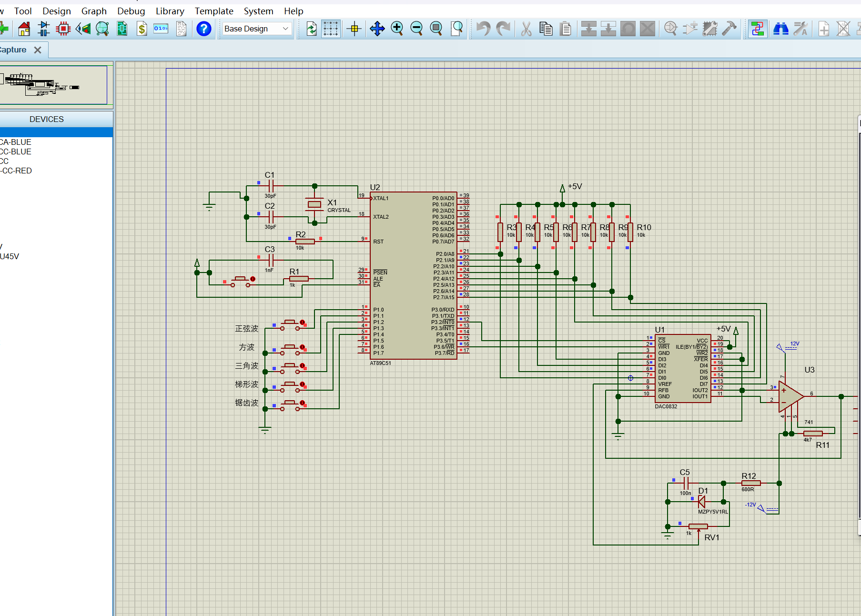Click the Center at Cursor pan icon
Screen dimensions: 861x616
[x=377, y=29]
